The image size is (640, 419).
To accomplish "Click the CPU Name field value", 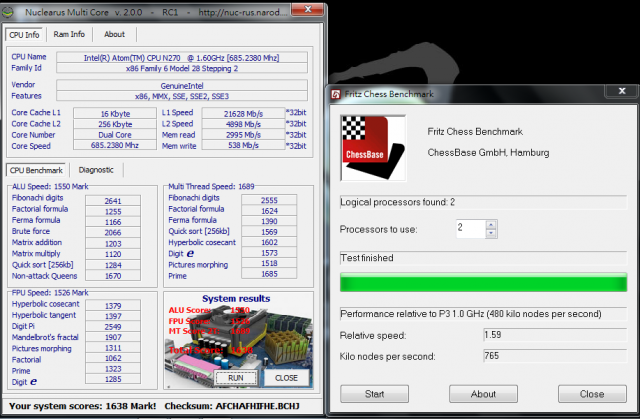I will (182, 58).
